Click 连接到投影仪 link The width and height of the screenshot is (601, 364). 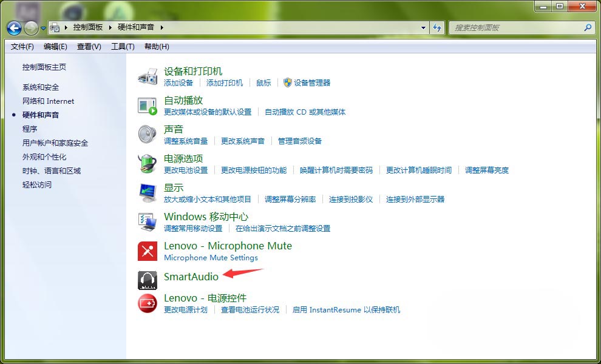pyautogui.click(x=351, y=199)
